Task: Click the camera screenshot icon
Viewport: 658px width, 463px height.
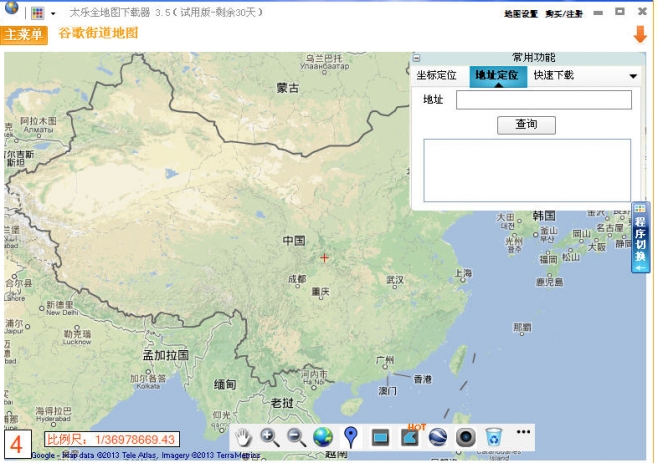Action: (465, 437)
